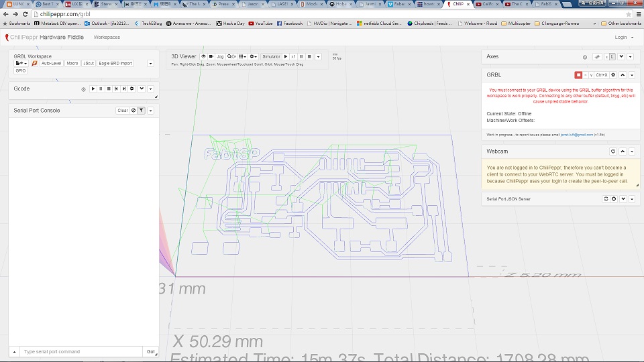Open the GRBL Workspace file load dropdown
This screenshot has width=644, height=362.
[21, 63]
